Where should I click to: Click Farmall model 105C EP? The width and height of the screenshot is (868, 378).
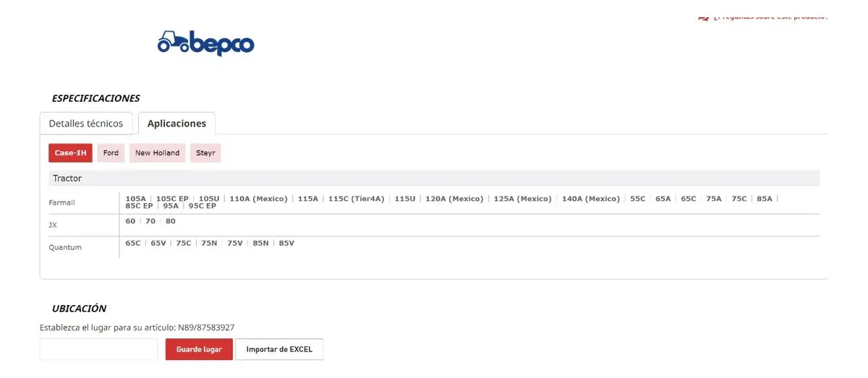[172, 199]
